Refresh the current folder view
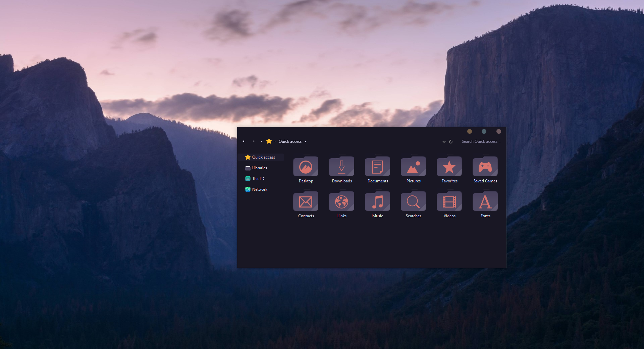The height and width of the screenshot is (349, 644). pos(451,141)
